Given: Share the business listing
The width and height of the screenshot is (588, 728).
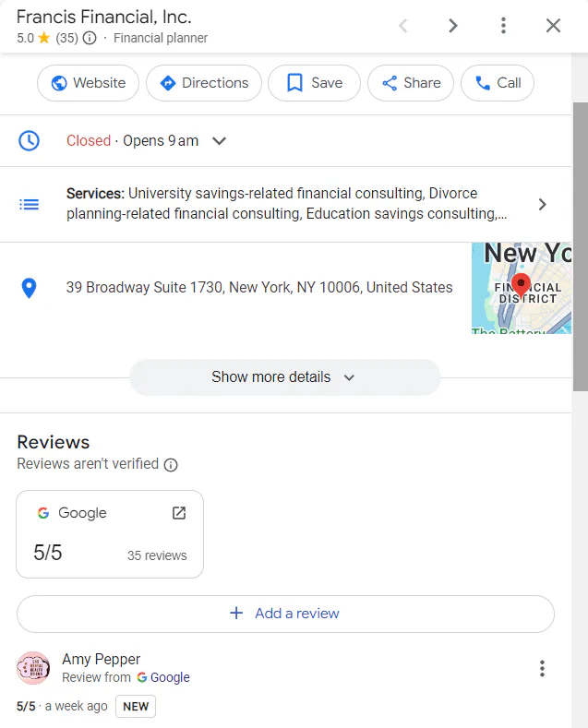Looking at the screenshot, I should click(x=411, y=83).
